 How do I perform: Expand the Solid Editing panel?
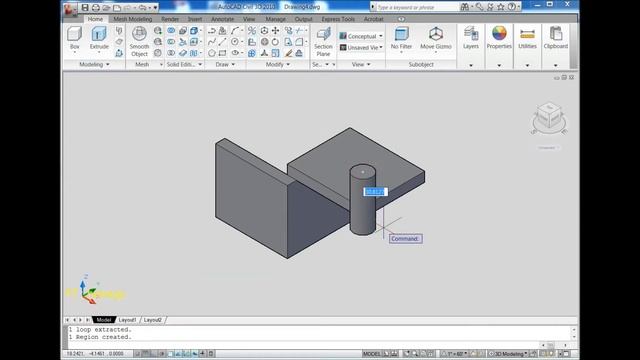(x=184, y=64)
